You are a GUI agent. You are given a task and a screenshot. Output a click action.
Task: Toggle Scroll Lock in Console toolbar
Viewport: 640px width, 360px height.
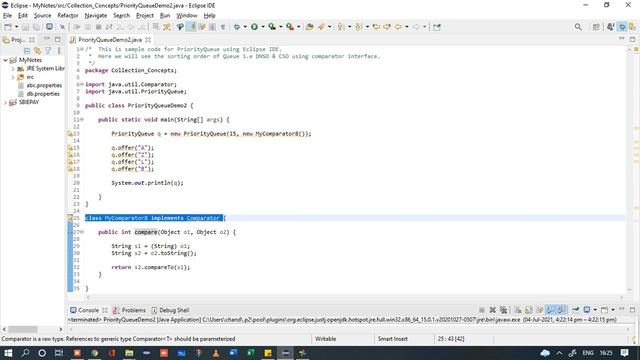point(529,310)
